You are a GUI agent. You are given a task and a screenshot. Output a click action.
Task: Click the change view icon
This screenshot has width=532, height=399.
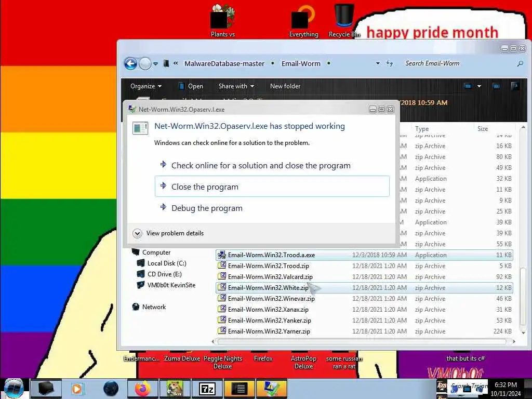[x=468, y=86]
